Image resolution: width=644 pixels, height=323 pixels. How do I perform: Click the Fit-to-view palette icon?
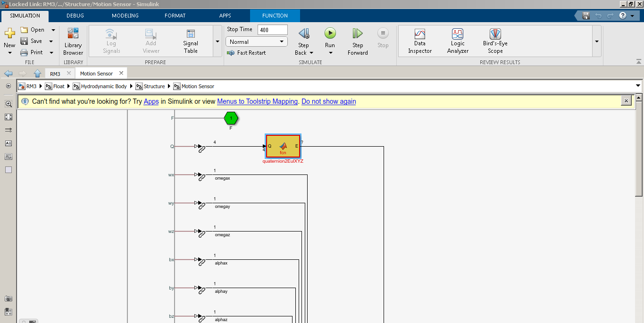(x=8, y=116)
